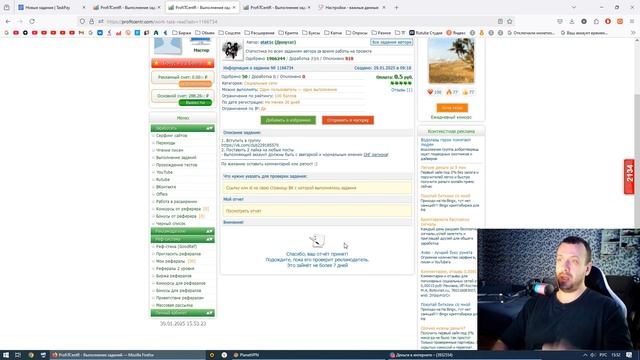This screenshot has width=640, height=360.
Task: Click the red 2134 side badge
Action: tap(629, 176)
